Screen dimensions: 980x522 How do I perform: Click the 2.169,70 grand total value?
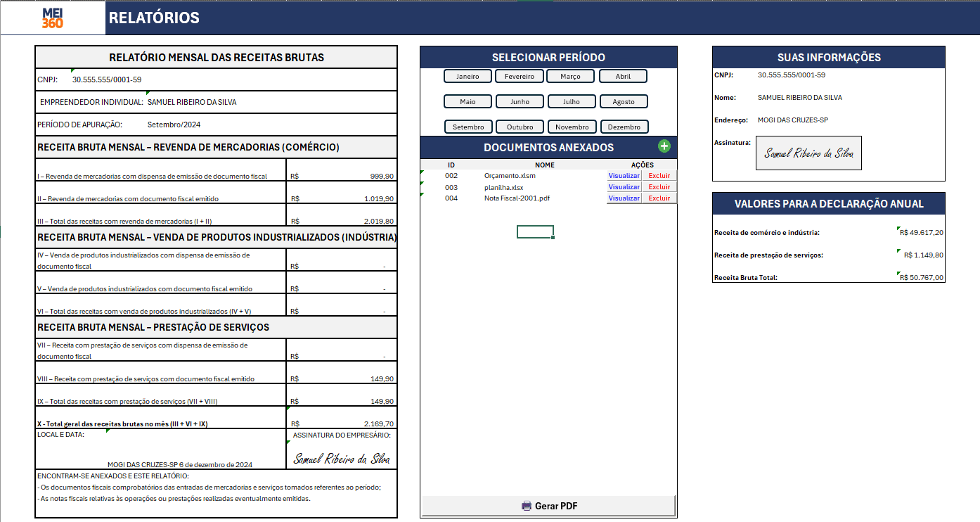point(379,424)
